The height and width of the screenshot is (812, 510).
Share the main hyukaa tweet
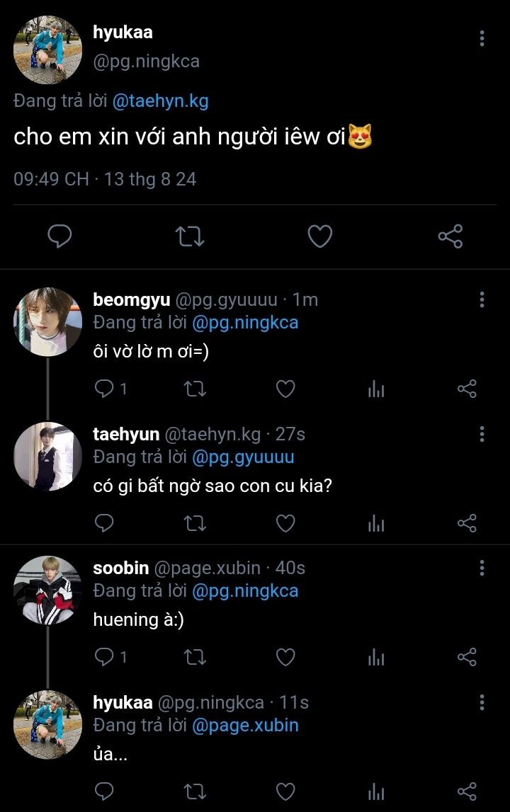coord(450,236)
